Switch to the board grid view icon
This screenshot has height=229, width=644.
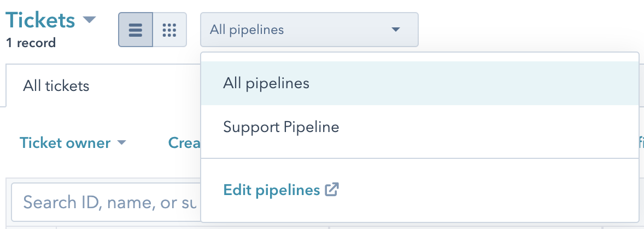tap(169, 30)
